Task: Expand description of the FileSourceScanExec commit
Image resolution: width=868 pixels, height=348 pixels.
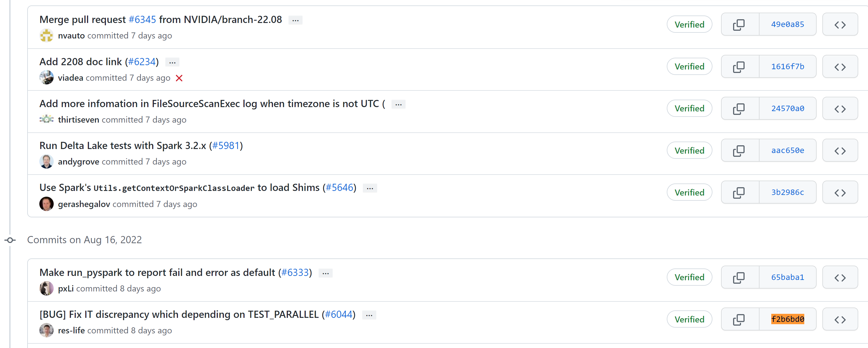Action: (x=398, y=104)
